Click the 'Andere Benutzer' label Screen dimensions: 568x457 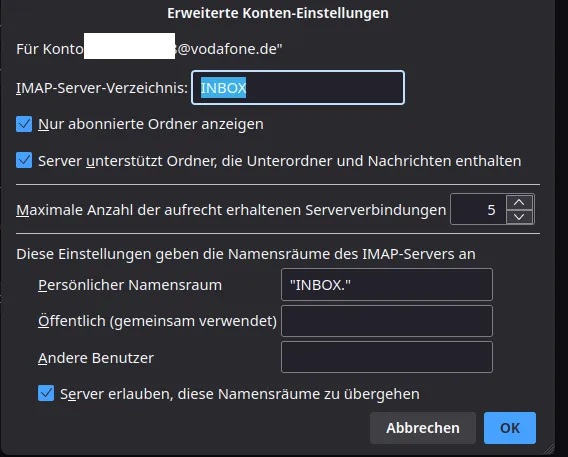point(96,358)
